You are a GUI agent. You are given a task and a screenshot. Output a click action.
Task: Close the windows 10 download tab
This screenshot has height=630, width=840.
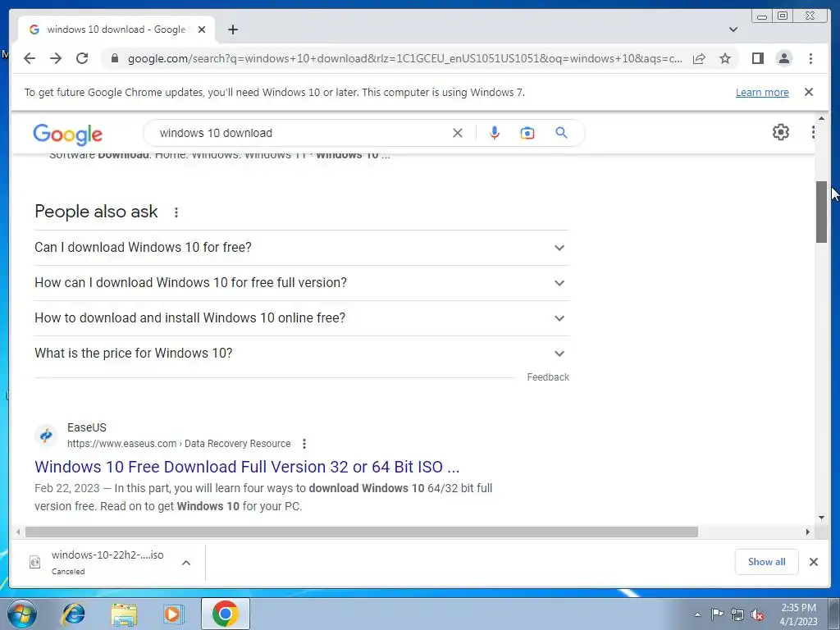click(x=202, y=30)
